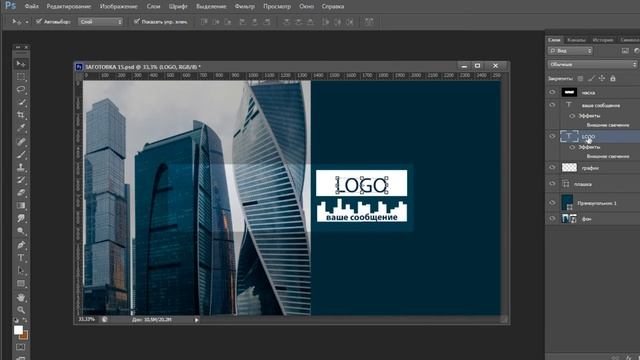Toggle the Автовыбор checkbox
The width and height of the screenshot is (640, 360).
[x=39, y=21]
